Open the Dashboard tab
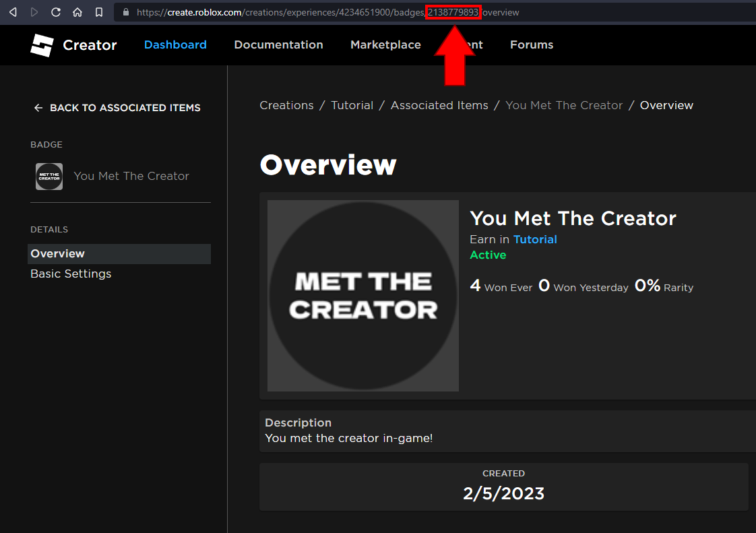Image resolution: width=756 pixels, height=533 pixels. (175, 45)
